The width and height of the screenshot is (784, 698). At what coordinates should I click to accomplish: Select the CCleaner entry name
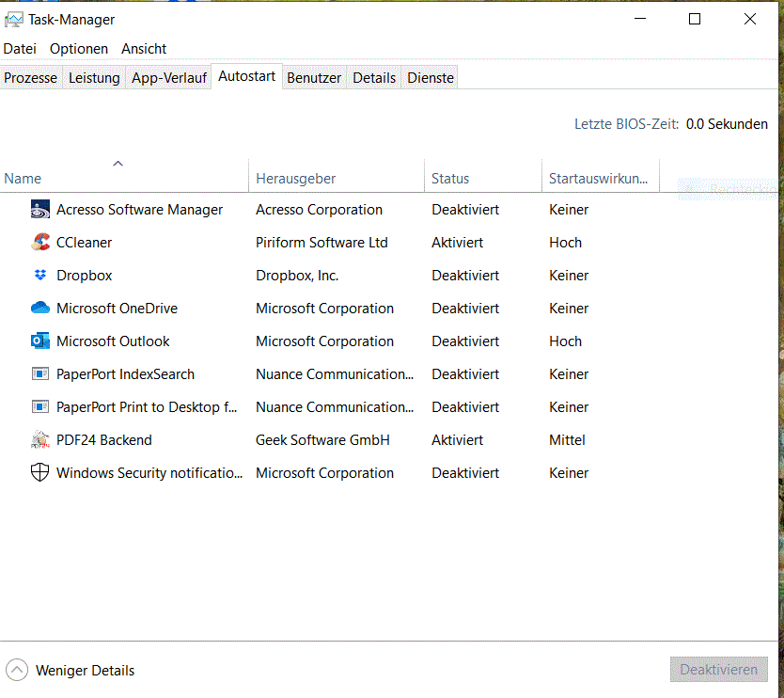click(x=84, y=242)
